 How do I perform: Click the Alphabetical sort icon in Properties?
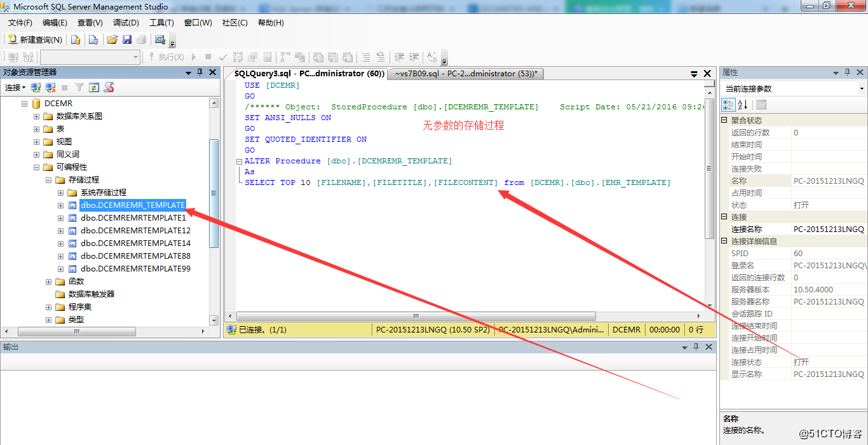(742, 105)
